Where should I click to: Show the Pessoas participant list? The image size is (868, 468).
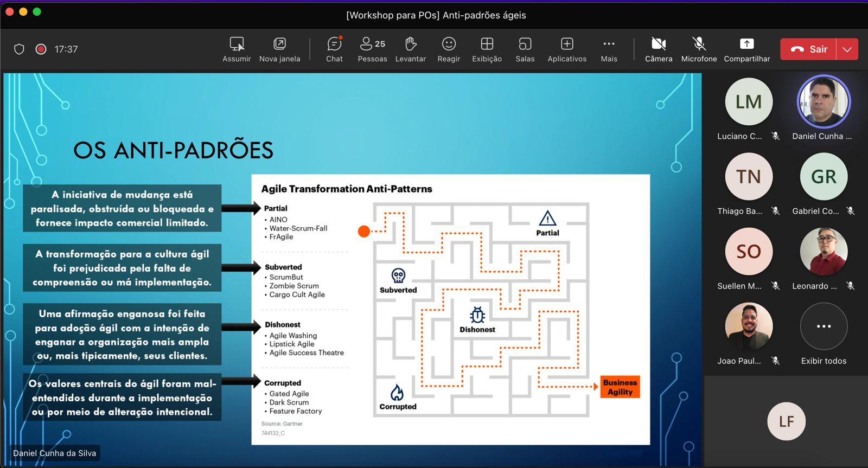[372, 49]
